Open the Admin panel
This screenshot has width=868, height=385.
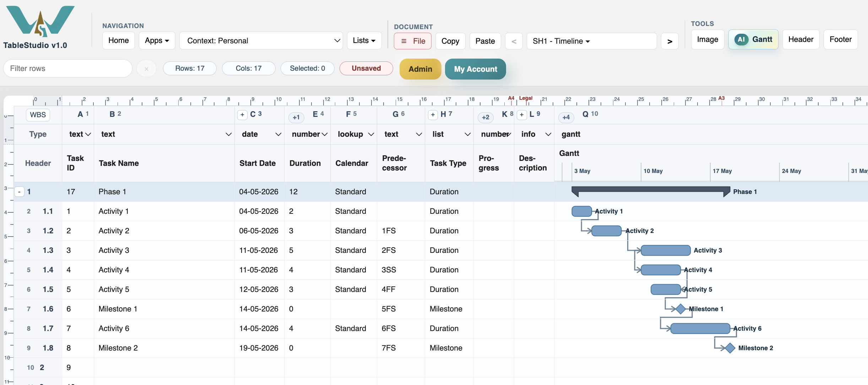[420, 69]
